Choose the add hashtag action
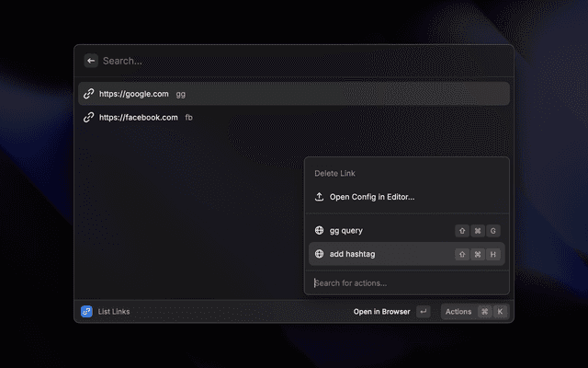The image size is (588, 368). pos(354,254)
